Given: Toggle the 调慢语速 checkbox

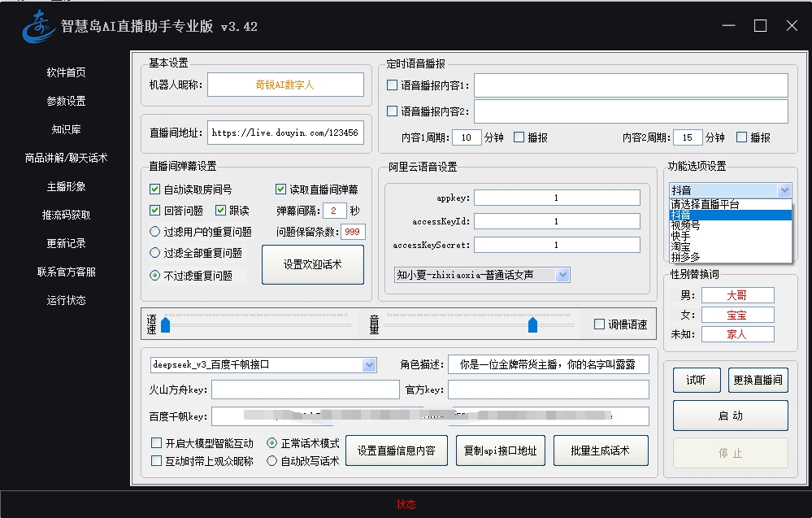Looking at the screenshot, I should coord(600,324).
